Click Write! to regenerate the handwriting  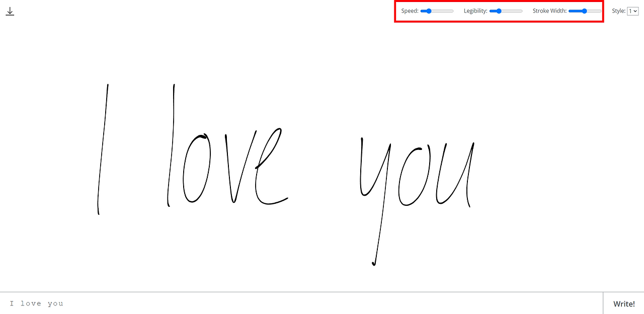click(623, 303)
